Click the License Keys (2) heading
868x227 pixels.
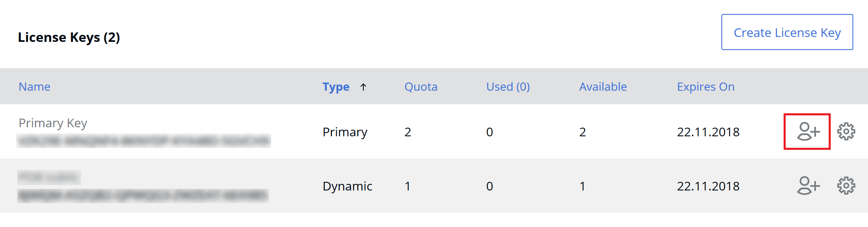[69, 37]
